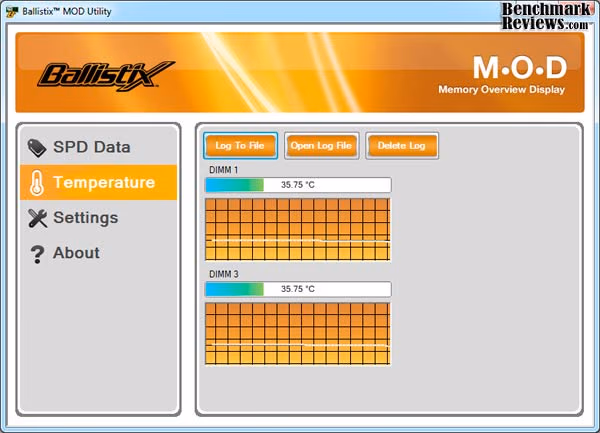Click the Temperature thermometer icon

coord(37,183)
